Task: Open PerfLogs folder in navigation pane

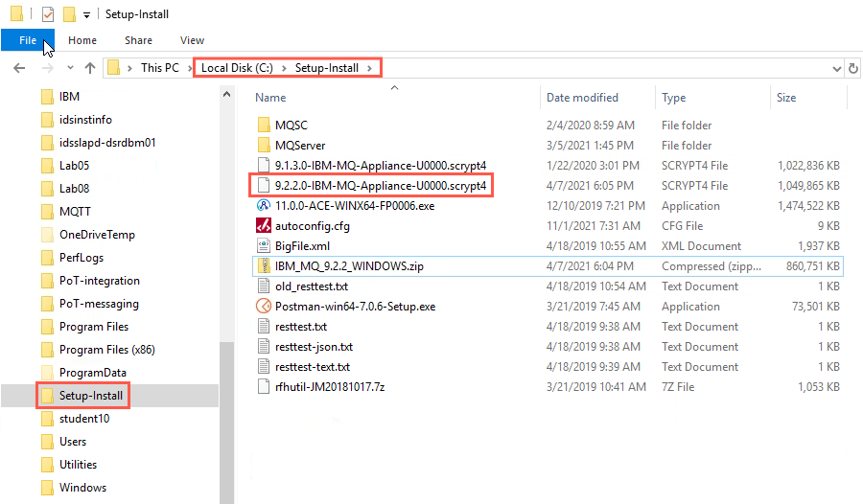Action: [72, 258]
